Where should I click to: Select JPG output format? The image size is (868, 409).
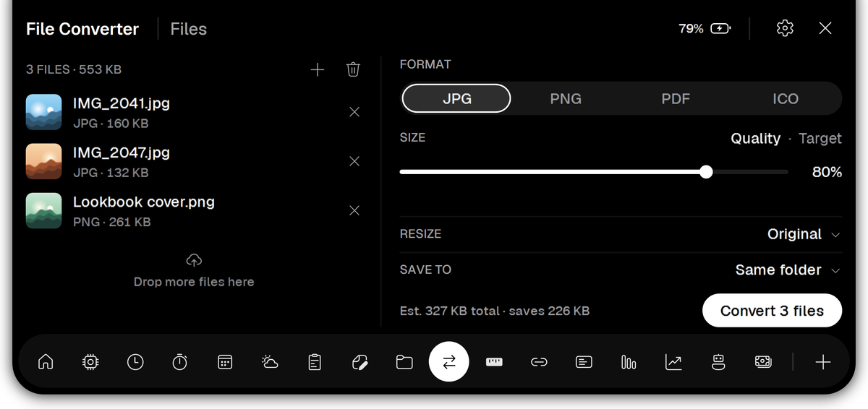(x=456, y=99)
